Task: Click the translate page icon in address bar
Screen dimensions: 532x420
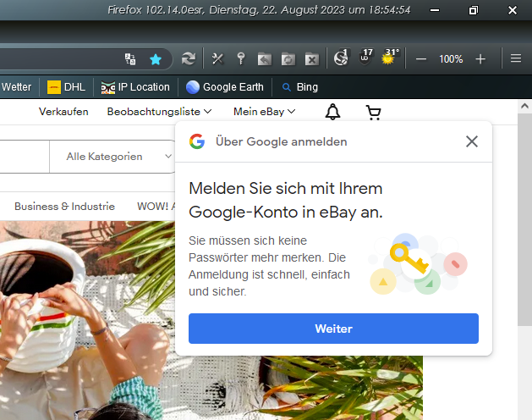Action: coord(130,59)
